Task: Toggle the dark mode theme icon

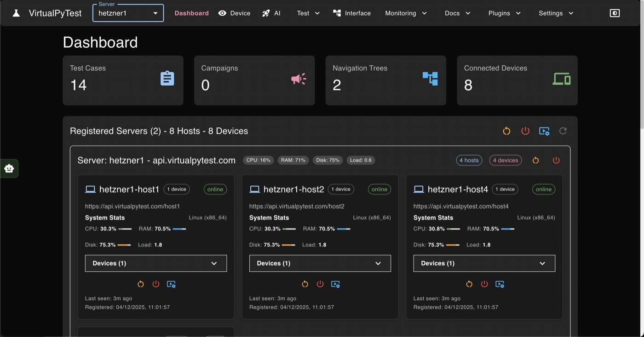Action: click(x=615, y=13)
